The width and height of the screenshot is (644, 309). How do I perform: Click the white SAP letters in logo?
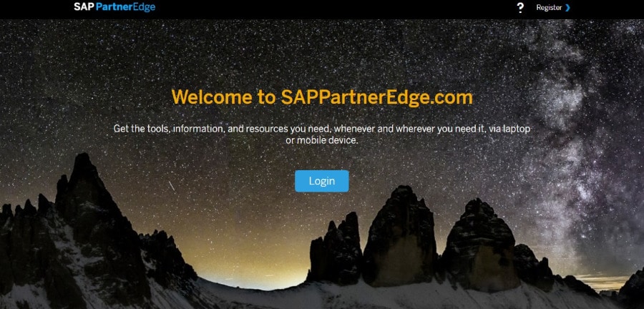84,7
